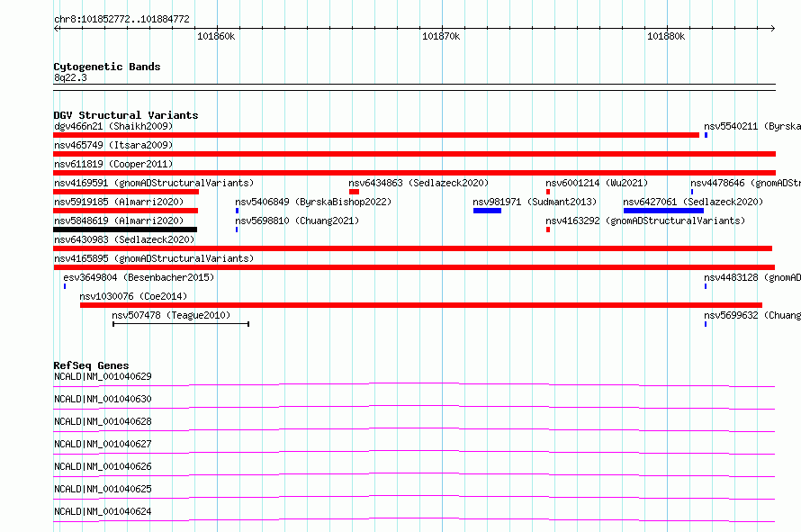Click the DGV Structural Variants track title
This screenshot has height=532, width=801.
tap(126, 115)
